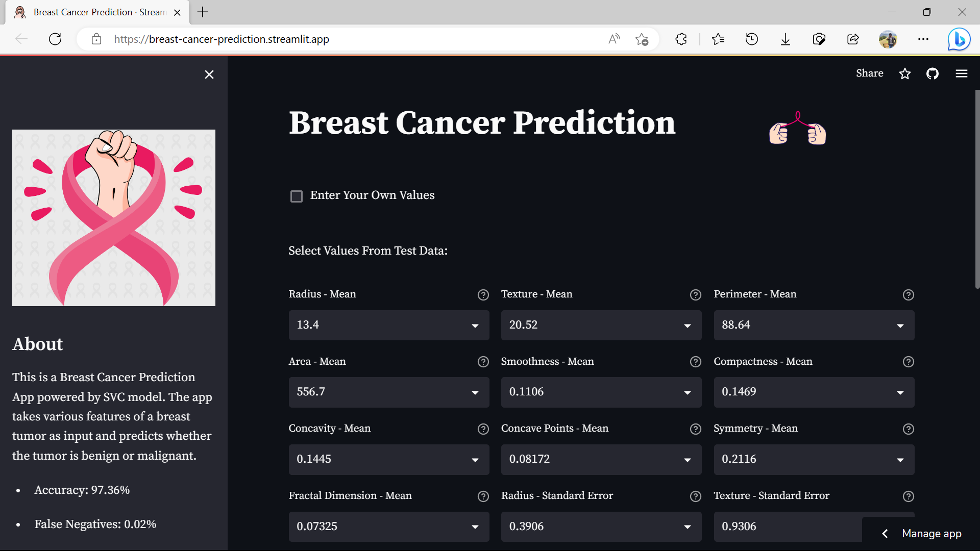Refresh the page
This screenshot has height=551, width=980.
point(55,39)
